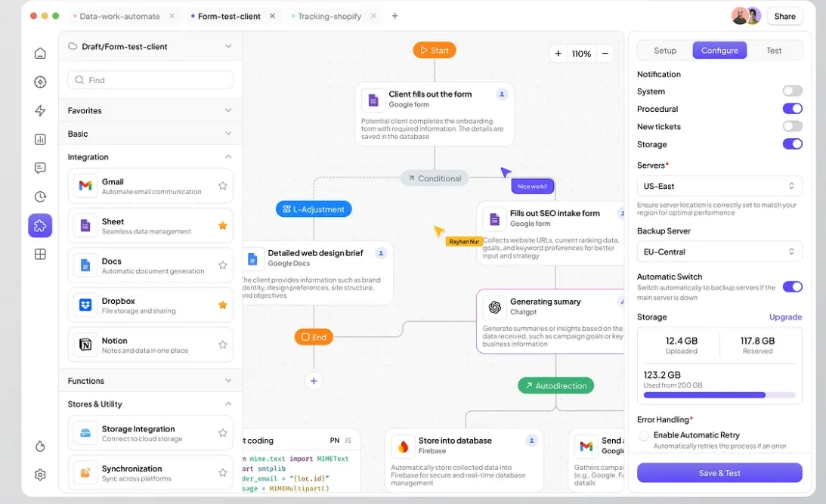The height and width of the screenshot is (504, 826).
Task: Click the Dropbox integration icon
Action: tap(85, 305)
